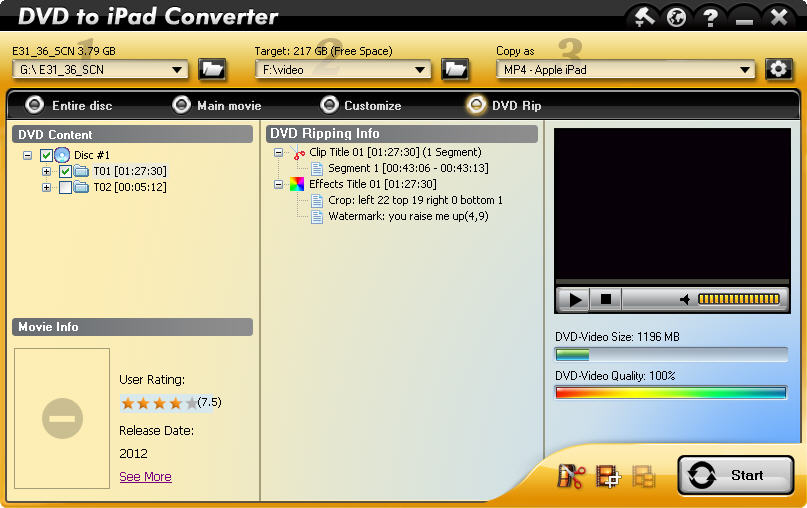807x508 pixels.
Task: Start the DVD conversion
Action: coord(735,475)
